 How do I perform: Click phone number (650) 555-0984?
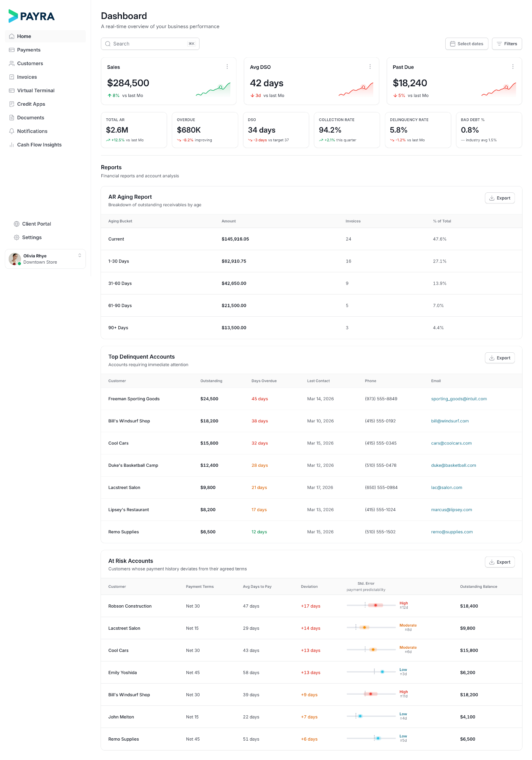[381, 488]
